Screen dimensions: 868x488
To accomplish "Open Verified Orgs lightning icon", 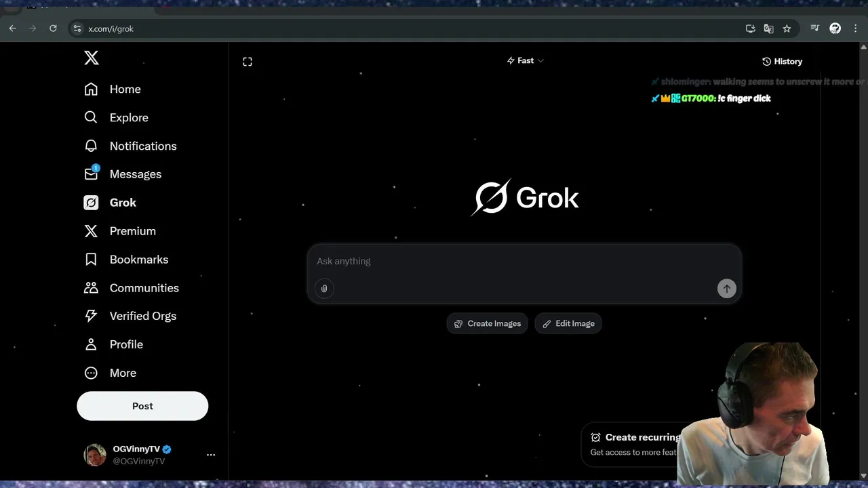I will coord(91,316).
